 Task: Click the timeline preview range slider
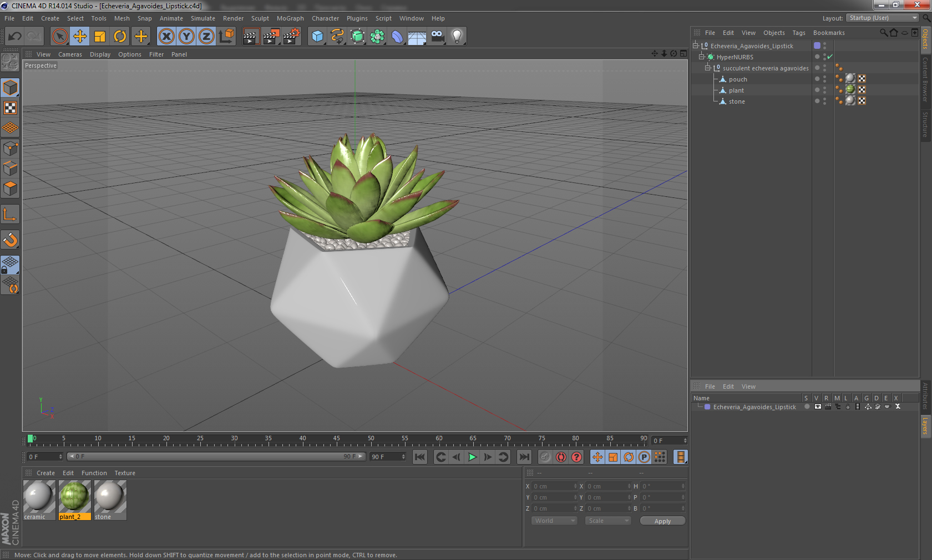click(x=216, y=456)
